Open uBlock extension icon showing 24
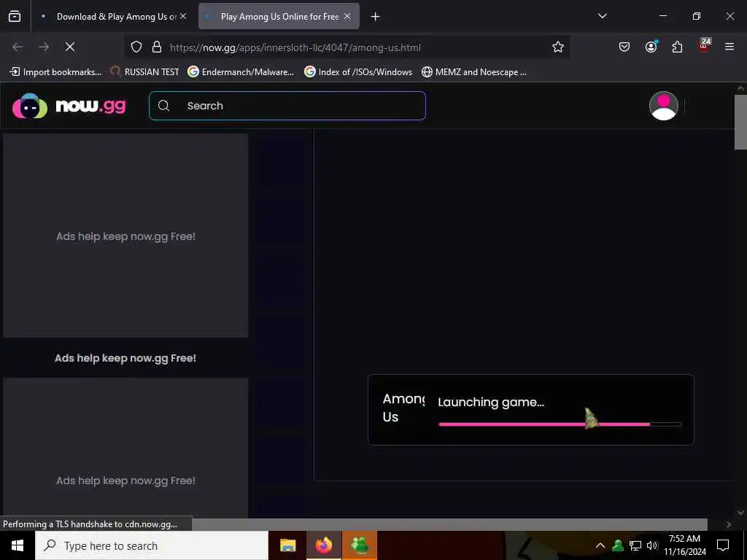Viewport: 747px width, 560px height. pos(704,46)
